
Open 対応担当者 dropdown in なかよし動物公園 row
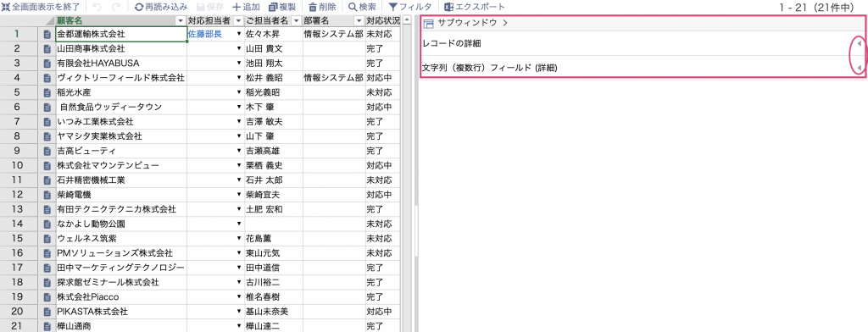(238, 224)
